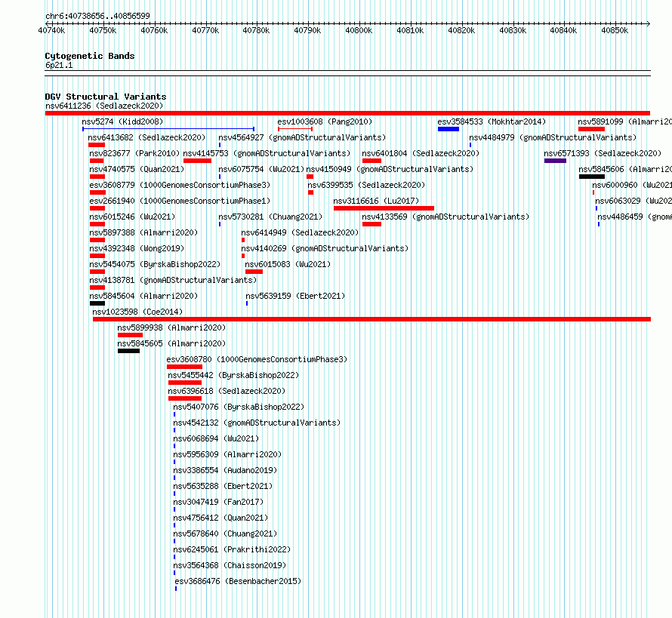Select nsv4133569 (gnomADStructuralVariants) label
This screenshot has height=618, width=672.
coord(445,217)
